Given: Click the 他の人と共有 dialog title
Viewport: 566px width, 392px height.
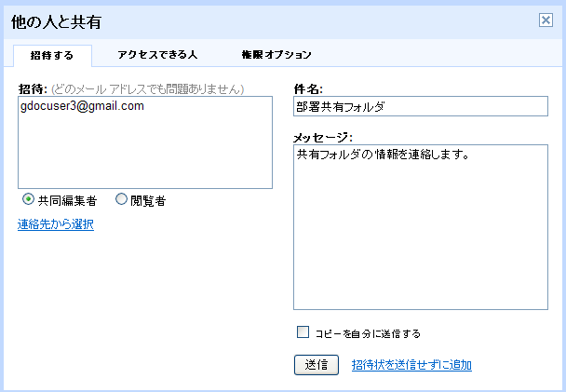Looking at the screenshot, I should [57, 20].
